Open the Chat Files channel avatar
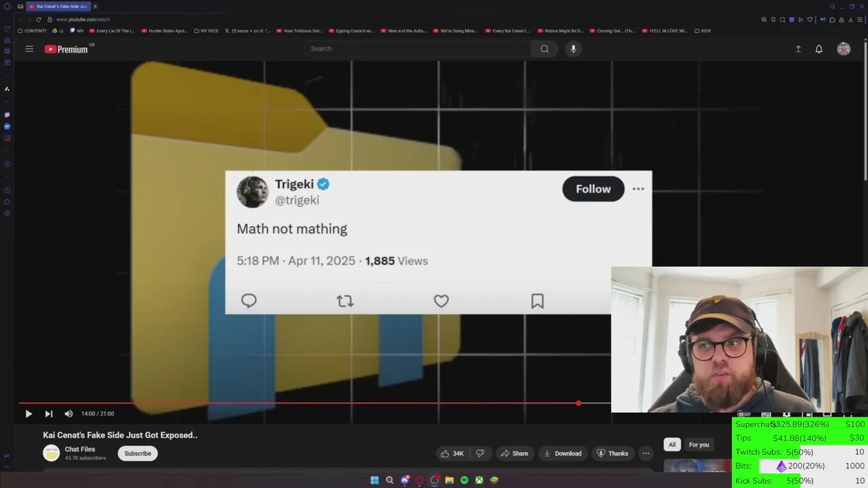This screenshot has height=488, width=868. click(x=52, y=453)
